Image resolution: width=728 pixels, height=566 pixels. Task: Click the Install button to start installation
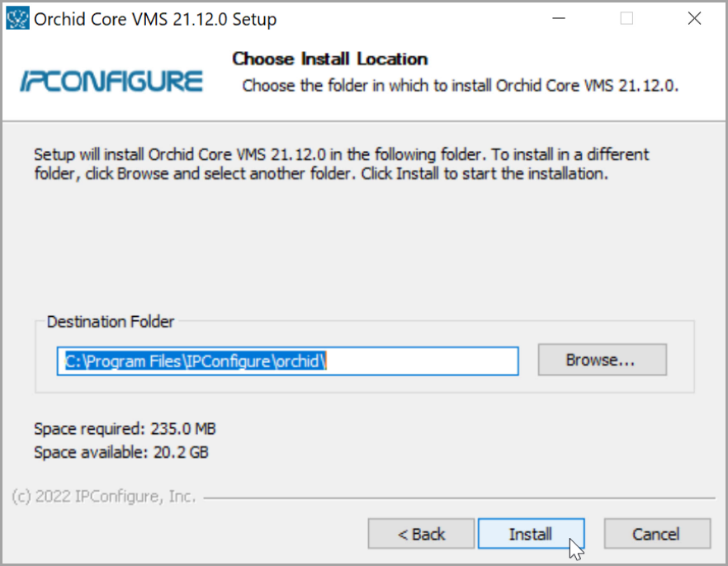coord(531,534)
